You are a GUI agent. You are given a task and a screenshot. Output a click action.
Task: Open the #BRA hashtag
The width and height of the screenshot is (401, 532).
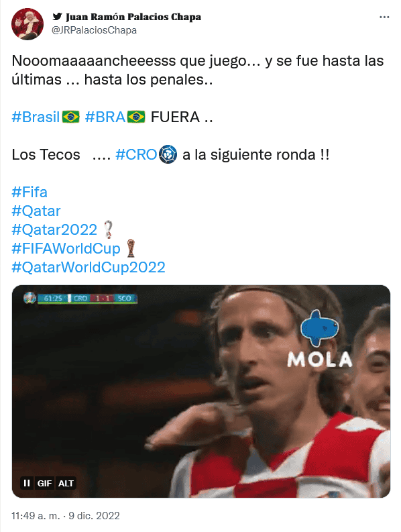(x=105, y=117)
